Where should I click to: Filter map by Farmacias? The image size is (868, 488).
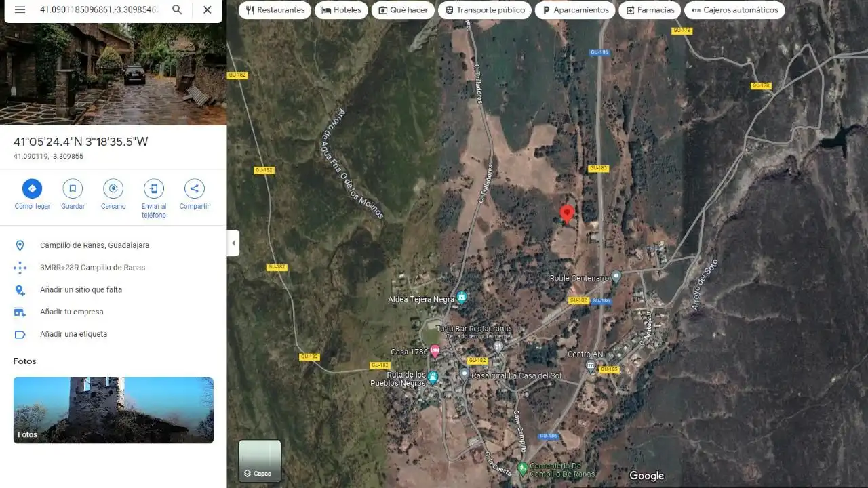tap(650, 10)
